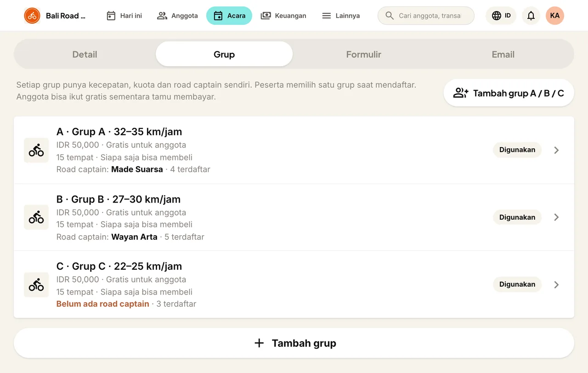This screenshot has width=588, height=373.
Task: Switch to the Formulir tab
Action: pos(364,54)
